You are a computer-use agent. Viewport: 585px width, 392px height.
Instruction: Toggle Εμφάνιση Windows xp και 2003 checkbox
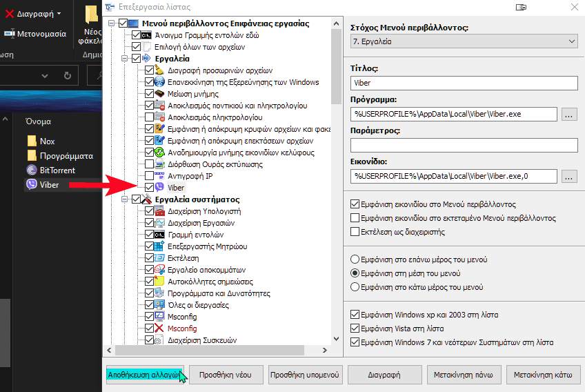355,315
